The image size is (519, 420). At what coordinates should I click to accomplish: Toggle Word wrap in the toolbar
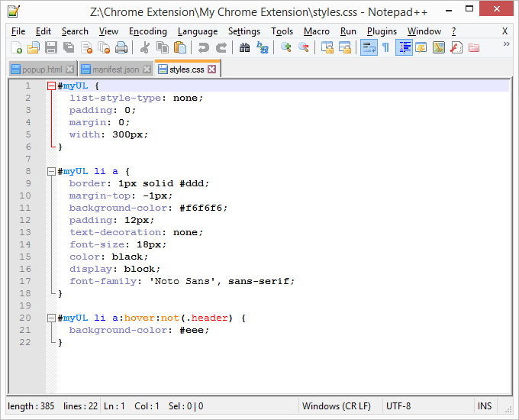(x=369, y=48)
